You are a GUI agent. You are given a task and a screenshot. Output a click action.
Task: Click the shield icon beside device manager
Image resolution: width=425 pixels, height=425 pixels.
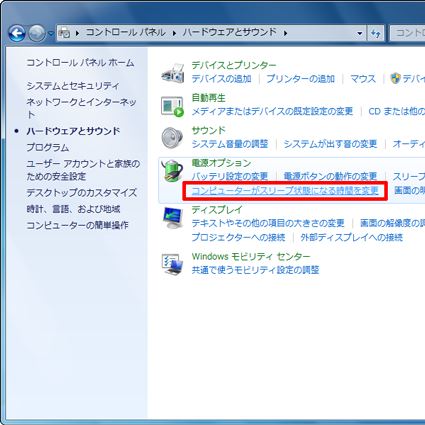pyautogui.click(x=395, y=78)
